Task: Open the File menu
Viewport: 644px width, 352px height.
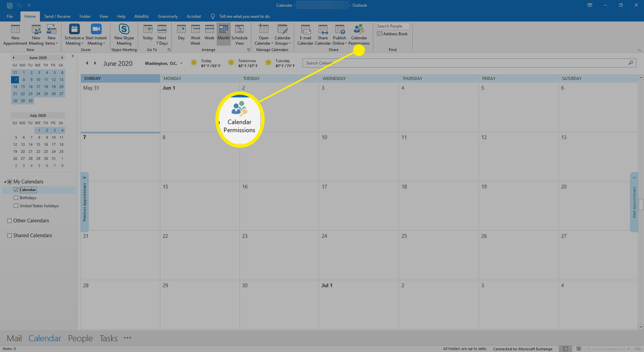Action: point(10,16)
